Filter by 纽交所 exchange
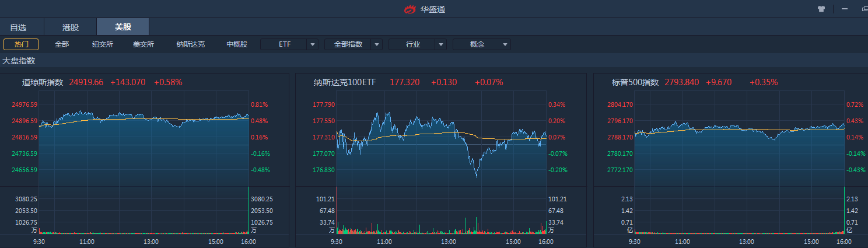868x248 pixels. tap(103, 44)
